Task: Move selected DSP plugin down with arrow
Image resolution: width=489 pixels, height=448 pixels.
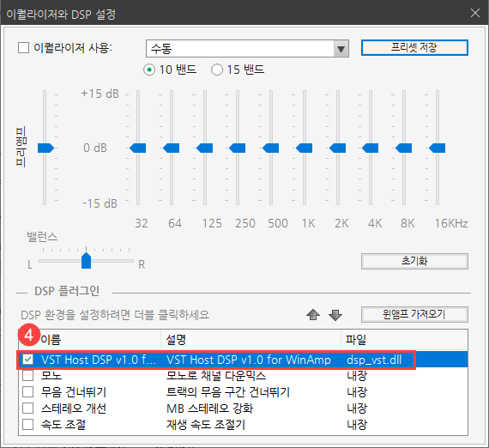Action: [x=335, y=315]
